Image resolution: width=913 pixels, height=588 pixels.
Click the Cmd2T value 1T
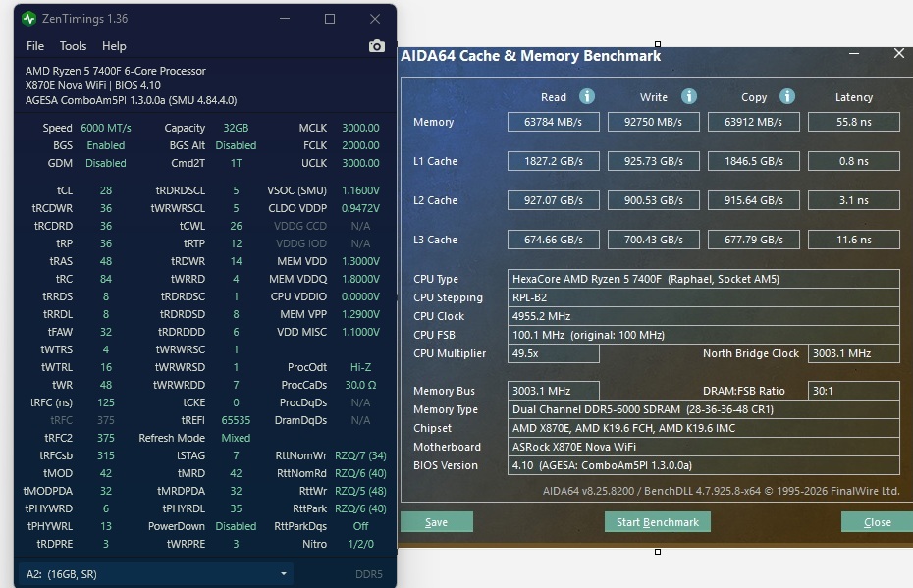point(236,163)
